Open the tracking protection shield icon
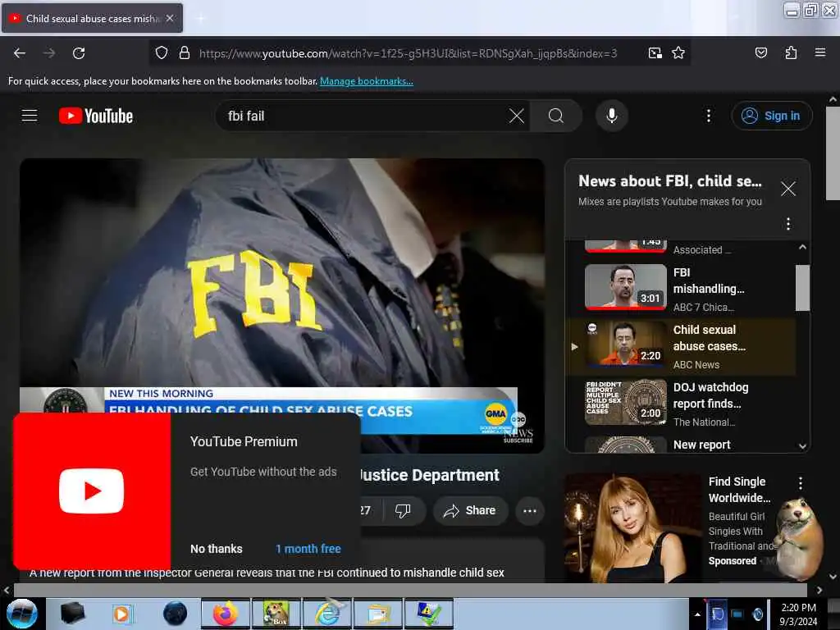Image resolution: width=840 pixels, height=630 pixels. pyautogui.click(x=162, y=53)
